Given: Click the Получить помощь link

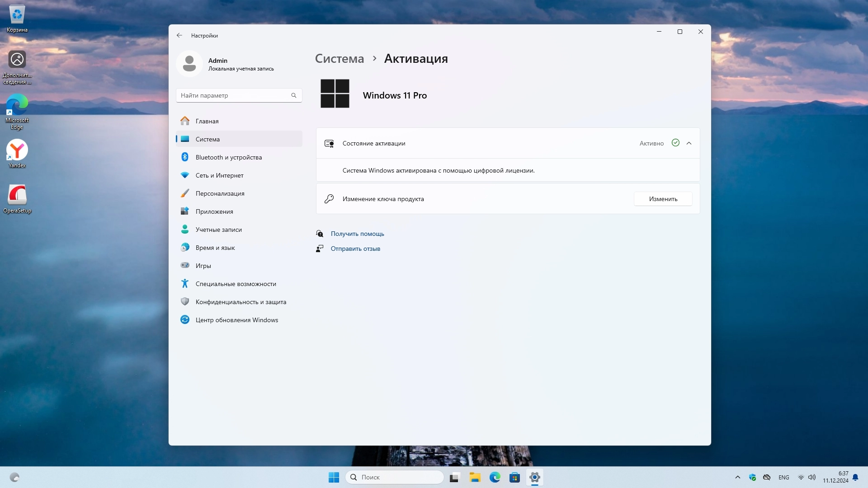Looking at the screenshot, I should point(357,234).
